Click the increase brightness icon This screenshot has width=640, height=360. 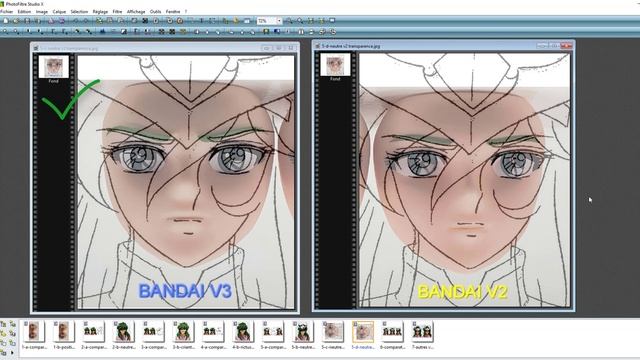(x=39, y=31)
